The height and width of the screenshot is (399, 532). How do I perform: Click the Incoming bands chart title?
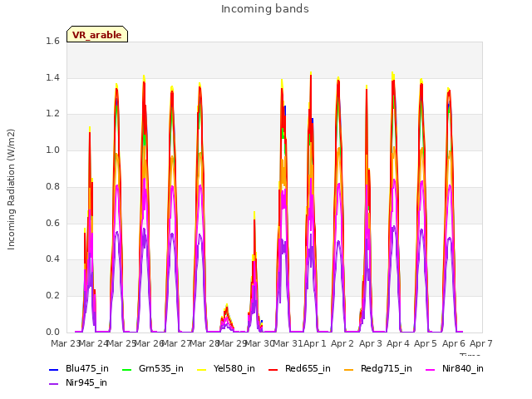pos(265,9)
